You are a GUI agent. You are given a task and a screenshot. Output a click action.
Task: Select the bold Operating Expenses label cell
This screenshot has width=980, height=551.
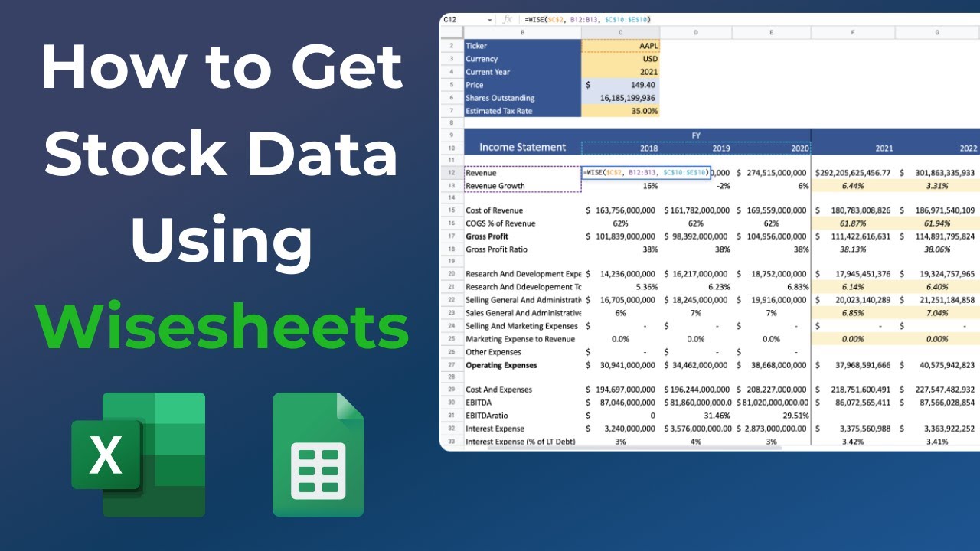click(x=522, y=365)
